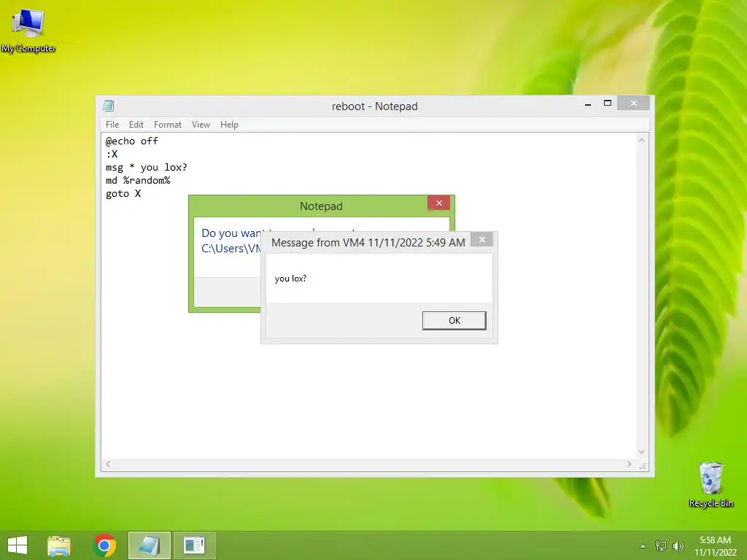Open the volume speaker tray icon
The image size is (747, 560).
point(678,545)
